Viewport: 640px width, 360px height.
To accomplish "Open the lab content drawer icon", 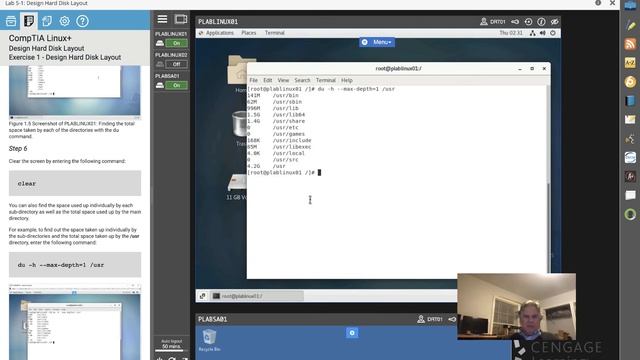I will (11, 21).
